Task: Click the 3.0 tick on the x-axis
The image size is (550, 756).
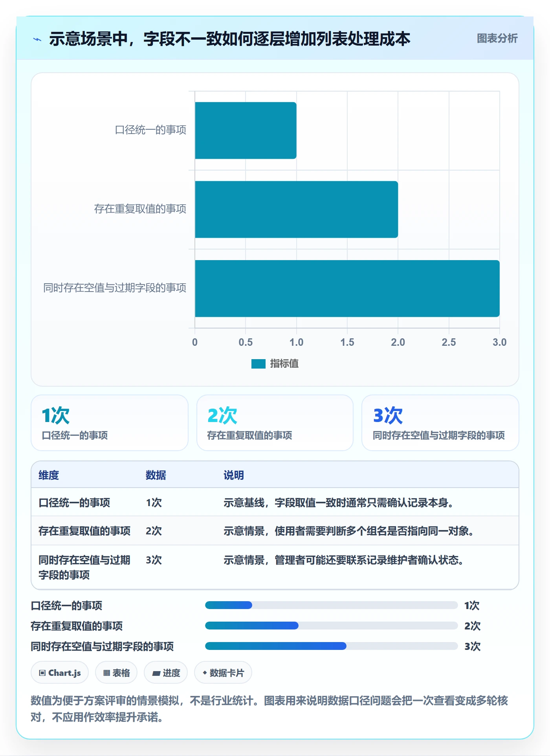Action: click(x=500, y=342)
